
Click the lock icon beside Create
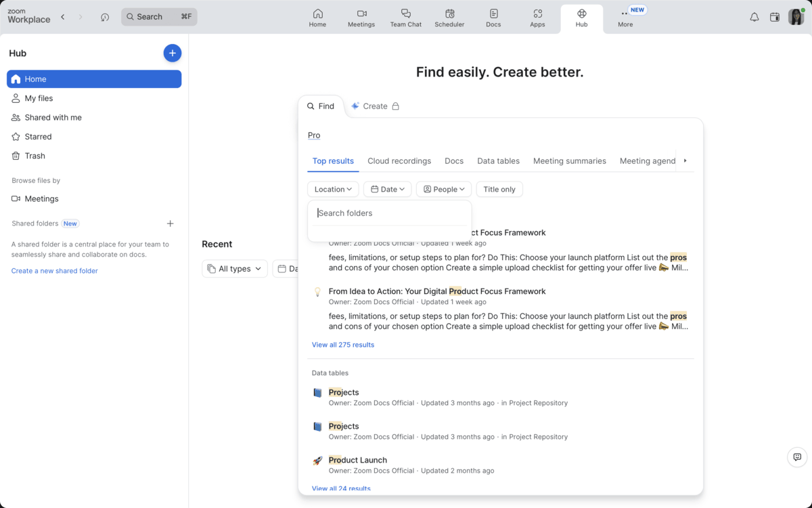[x=396, y=106]
